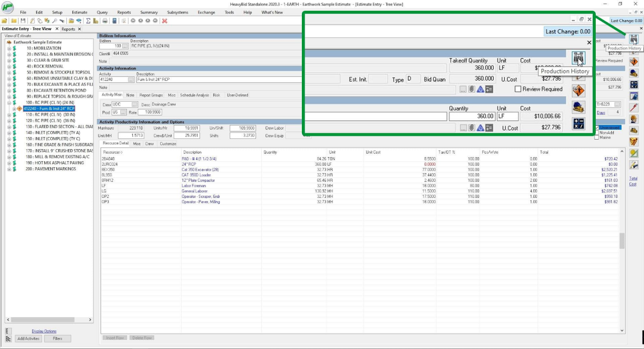Open Display Options link
This screenshot has height=349, width=644.
[44, 331]
